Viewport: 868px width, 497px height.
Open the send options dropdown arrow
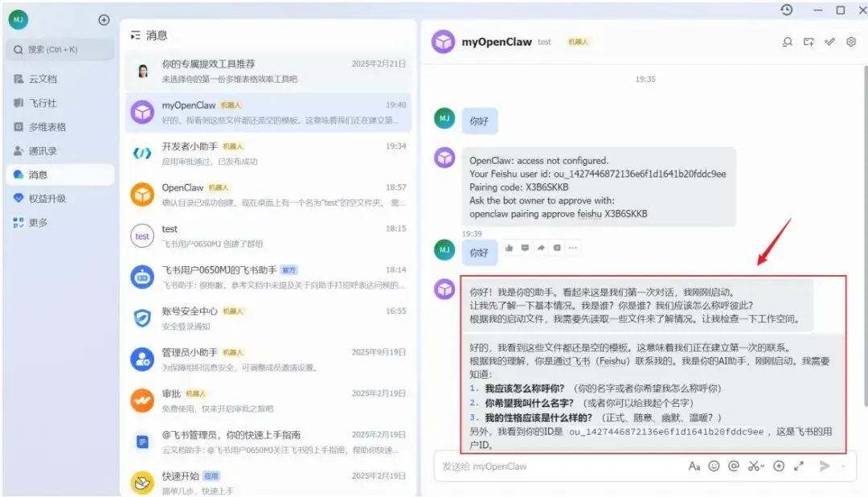844,466
